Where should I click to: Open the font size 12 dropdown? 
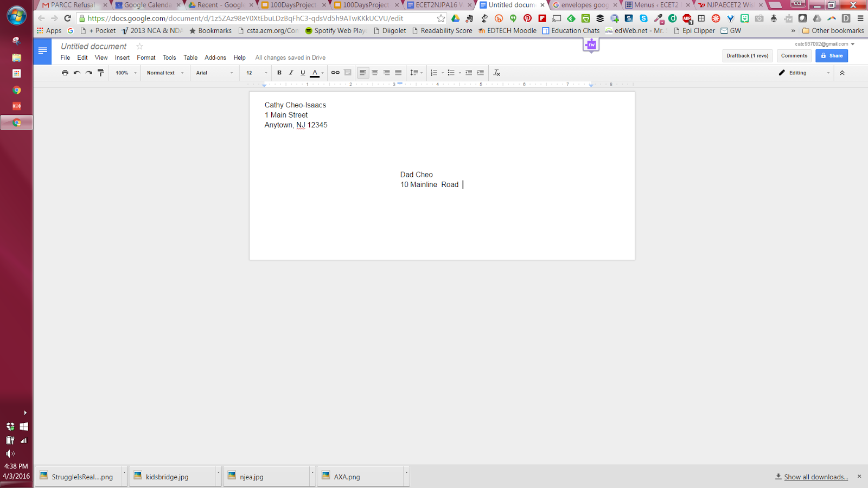[257, 73]
